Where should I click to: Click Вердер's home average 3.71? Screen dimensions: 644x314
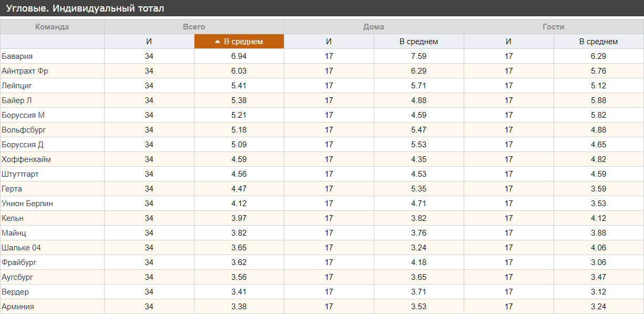[x=419, y=292]
